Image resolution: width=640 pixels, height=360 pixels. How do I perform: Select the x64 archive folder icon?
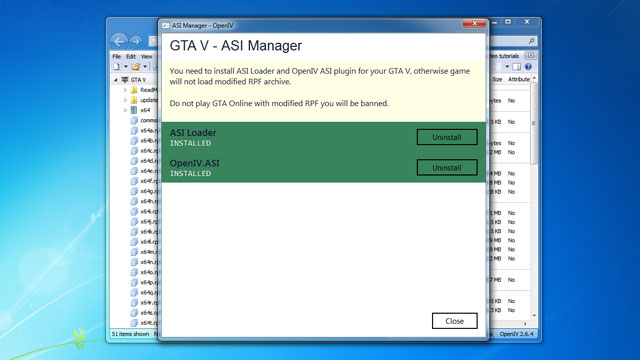tap(134, 110)
